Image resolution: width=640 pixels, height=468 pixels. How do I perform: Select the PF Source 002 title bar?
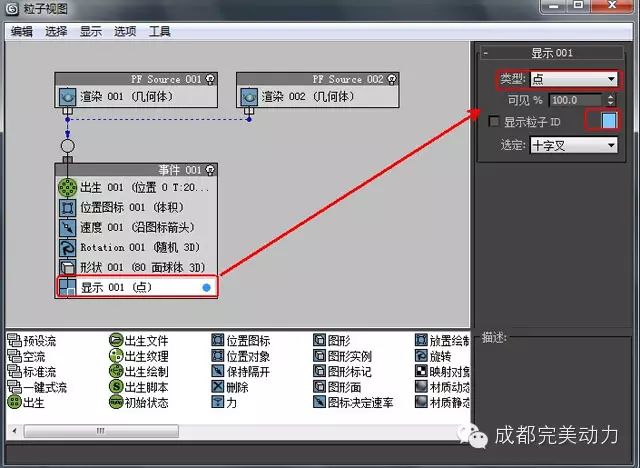click(x=318, y=79)
